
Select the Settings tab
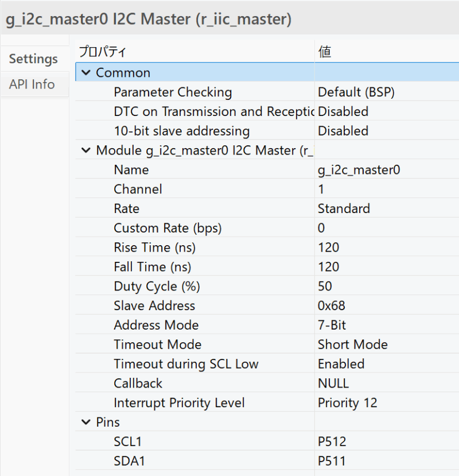(x=33, y=59)
